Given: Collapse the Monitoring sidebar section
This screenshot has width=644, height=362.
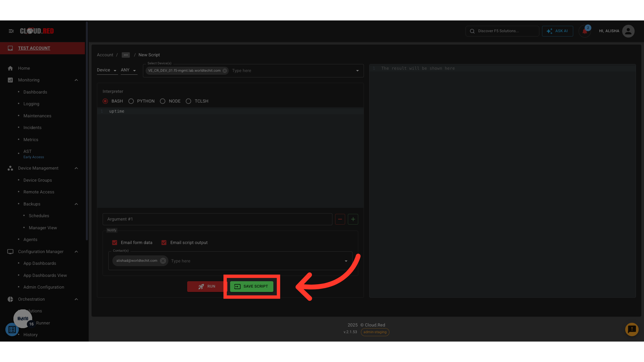Looking at the screenshot, I should click(76, 80).
